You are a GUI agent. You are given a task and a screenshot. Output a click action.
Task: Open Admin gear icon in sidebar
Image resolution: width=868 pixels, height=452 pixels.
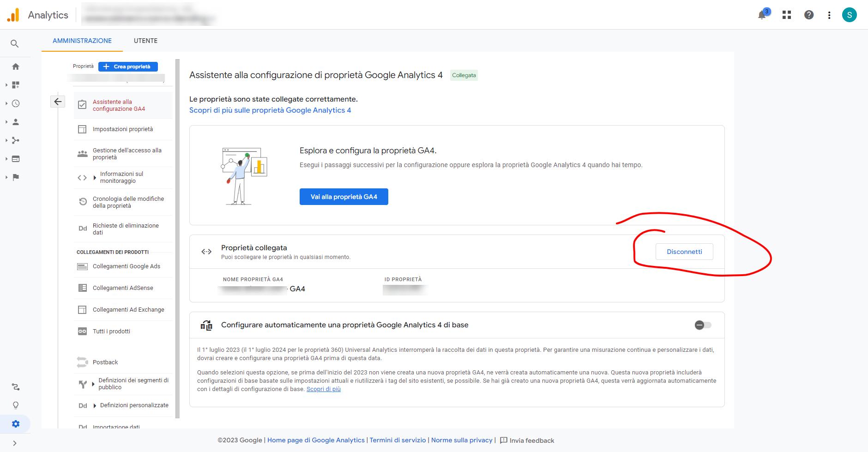pos(16,424)
